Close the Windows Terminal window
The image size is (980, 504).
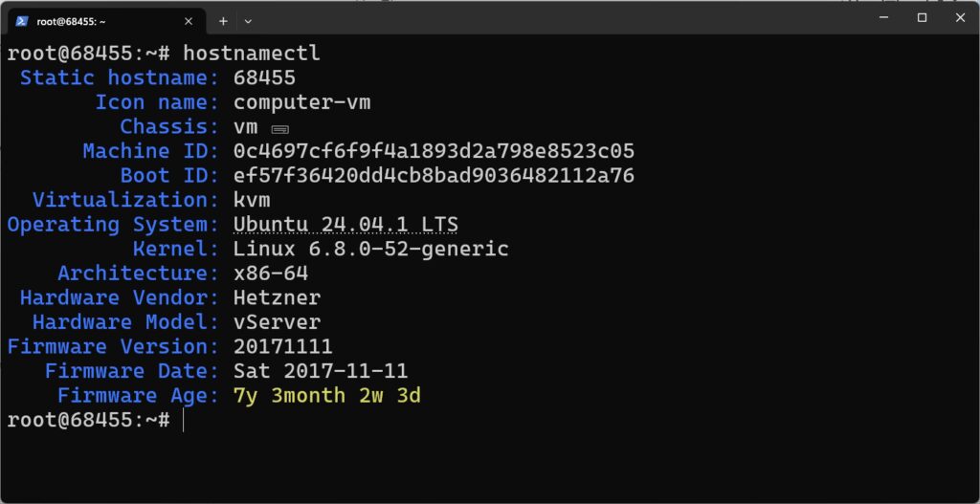(x=960, y=17)
